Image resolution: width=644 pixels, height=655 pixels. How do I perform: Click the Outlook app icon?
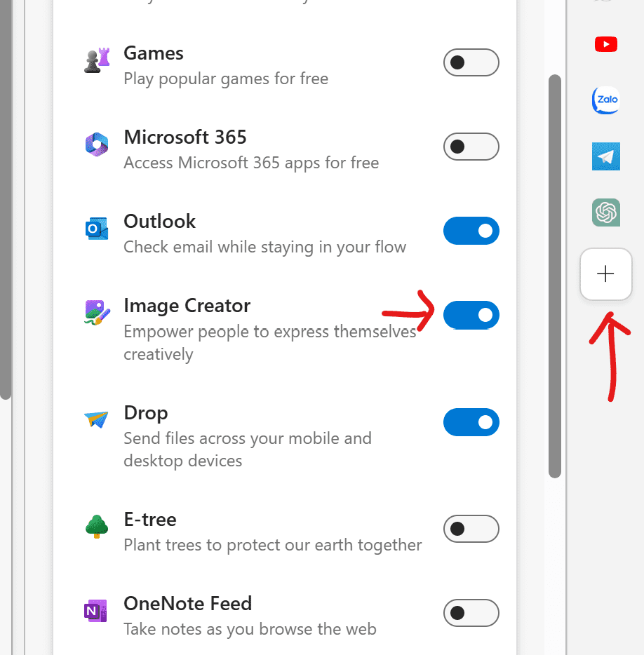click(97, 229)
